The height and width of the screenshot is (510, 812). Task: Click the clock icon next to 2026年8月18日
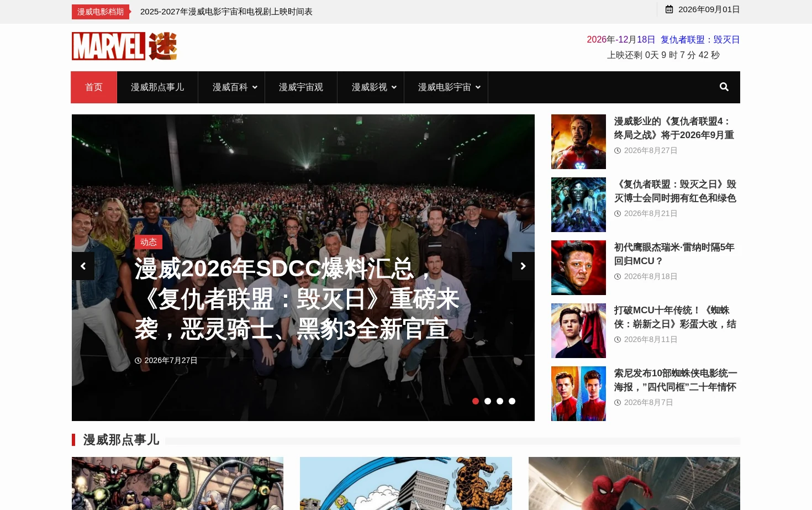(618, 276)
